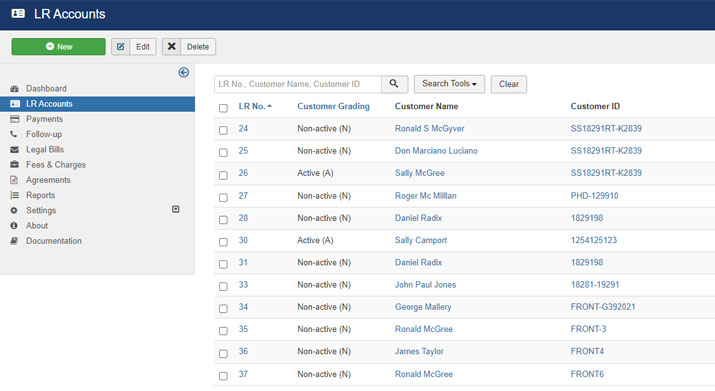The image size is (715, 391).
Task: Click the Fees & Charges briefcase icon
Action: [15, 164]
